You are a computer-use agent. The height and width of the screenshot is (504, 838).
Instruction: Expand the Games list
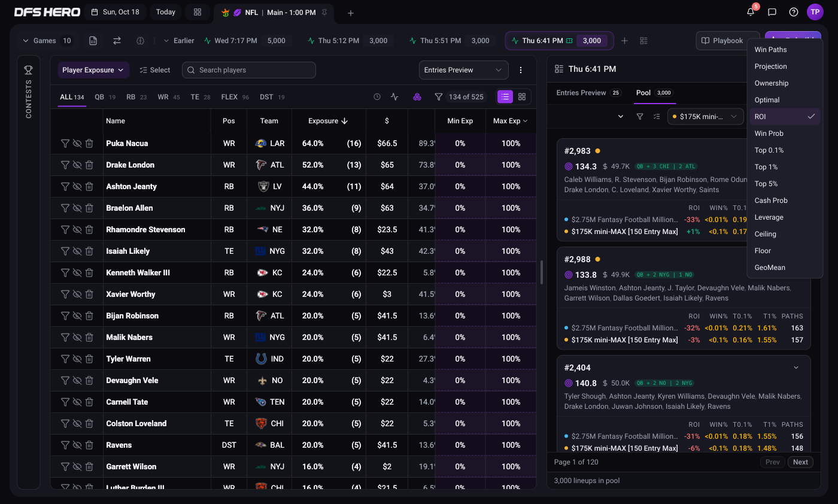tap(47, 41)
